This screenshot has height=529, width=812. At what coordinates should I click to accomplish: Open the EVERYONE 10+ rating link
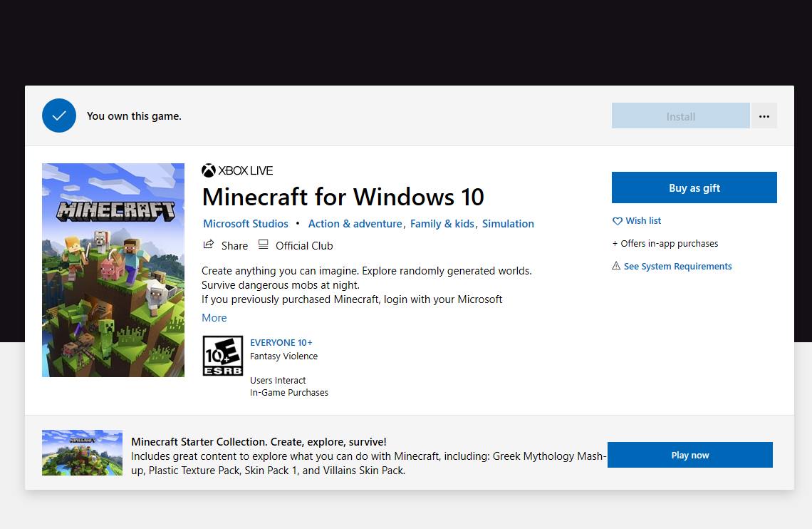click(x=281, y=342)
